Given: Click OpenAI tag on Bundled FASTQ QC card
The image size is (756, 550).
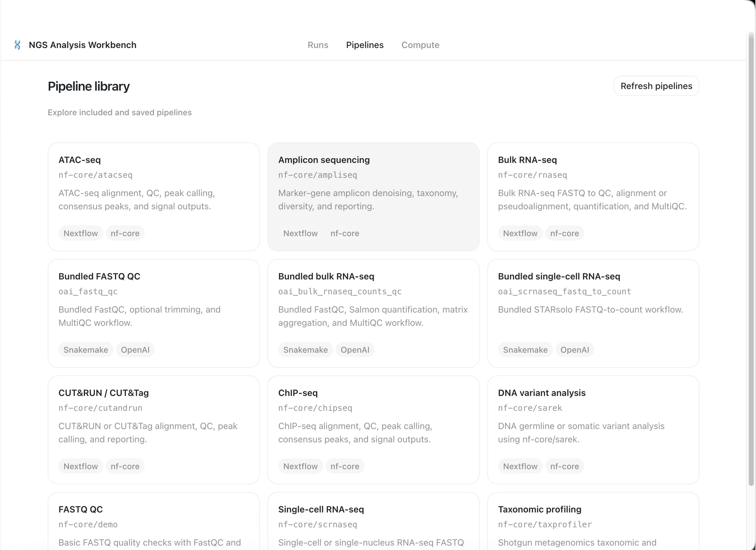Looking at the screenshot, I should click(x=135, y=350).
